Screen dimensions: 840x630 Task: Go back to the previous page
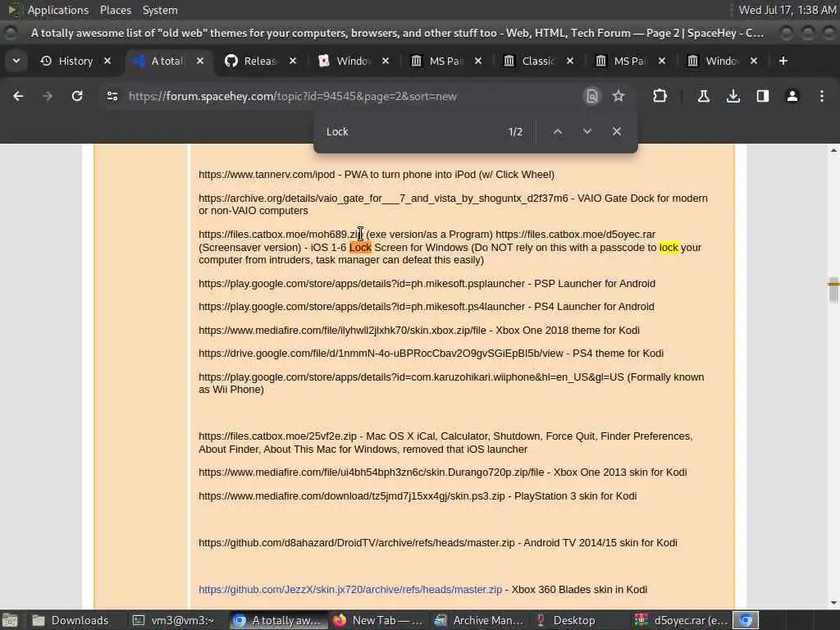18,96
